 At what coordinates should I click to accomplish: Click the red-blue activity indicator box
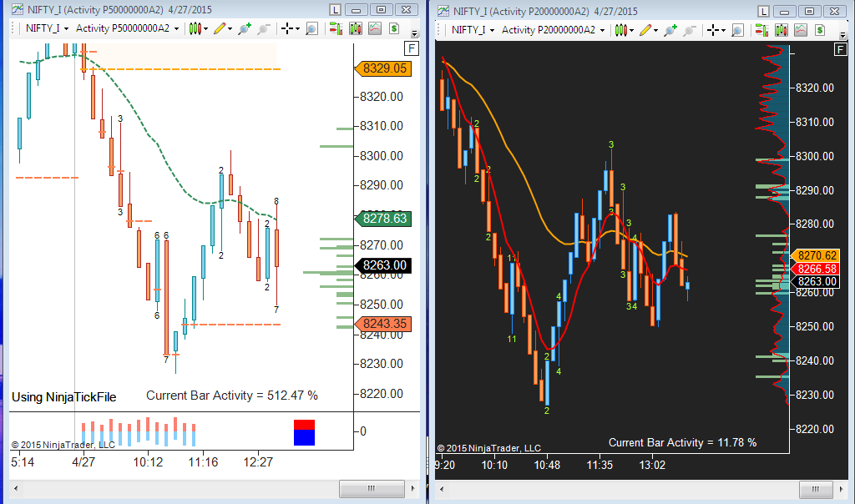click(x=304, y=432)
